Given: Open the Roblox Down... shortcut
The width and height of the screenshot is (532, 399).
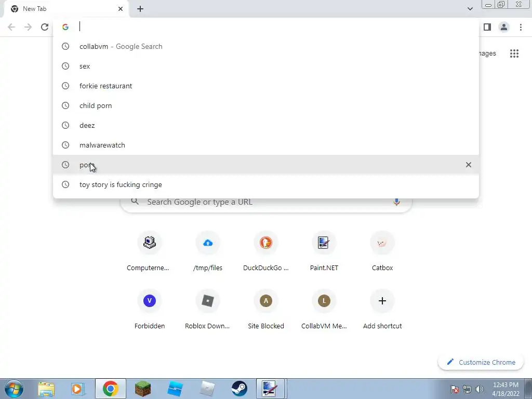Looking at the screenshot, I should 208,310.
